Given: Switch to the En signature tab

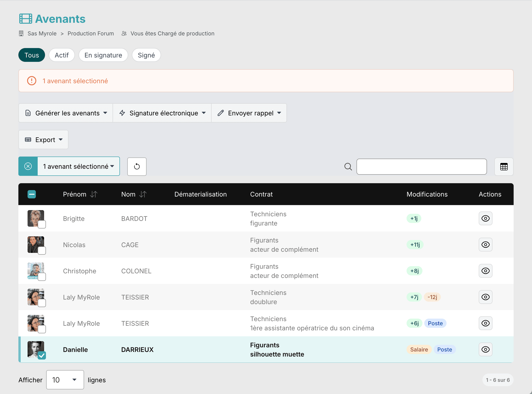Looking at the screenshot, I should [103, 55].
